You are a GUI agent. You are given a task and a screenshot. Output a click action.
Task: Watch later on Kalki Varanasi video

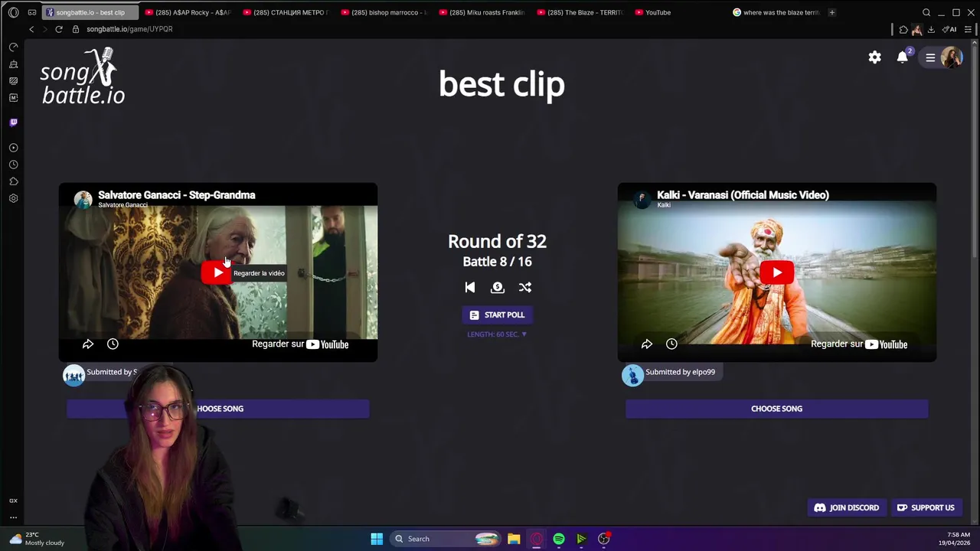[671, 344]
